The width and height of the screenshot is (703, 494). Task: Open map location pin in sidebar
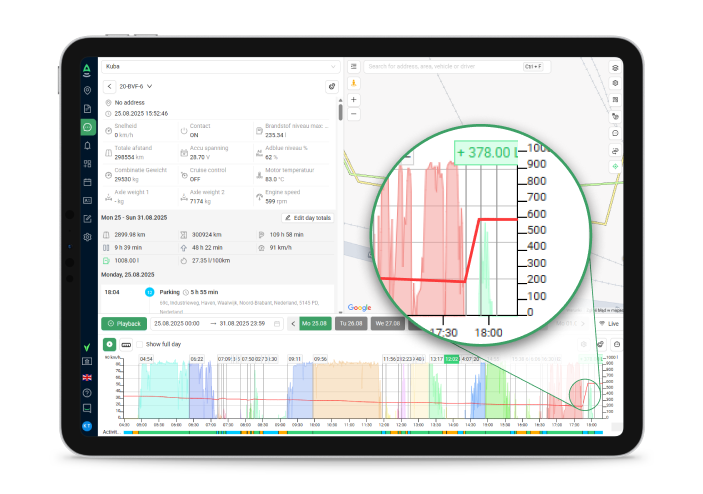click(88, 90)
